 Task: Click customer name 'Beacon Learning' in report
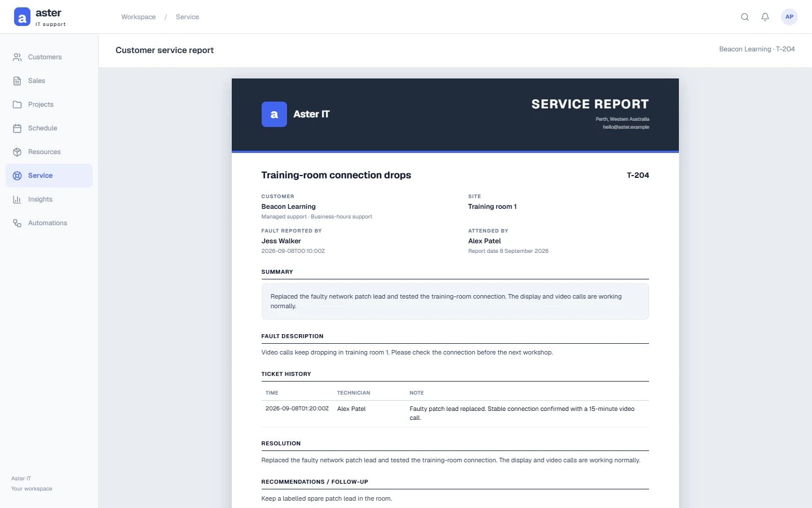point(288,207)
